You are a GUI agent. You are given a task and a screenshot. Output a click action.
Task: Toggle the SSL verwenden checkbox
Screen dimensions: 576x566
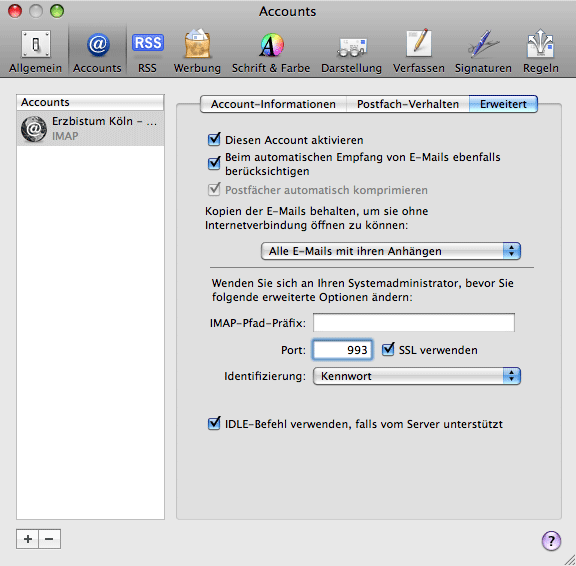tap(388, 349)
